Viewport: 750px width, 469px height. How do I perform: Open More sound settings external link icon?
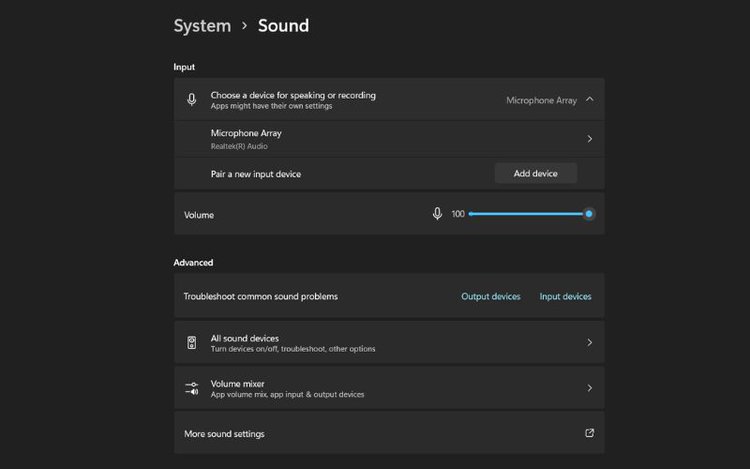pos(589,433)
